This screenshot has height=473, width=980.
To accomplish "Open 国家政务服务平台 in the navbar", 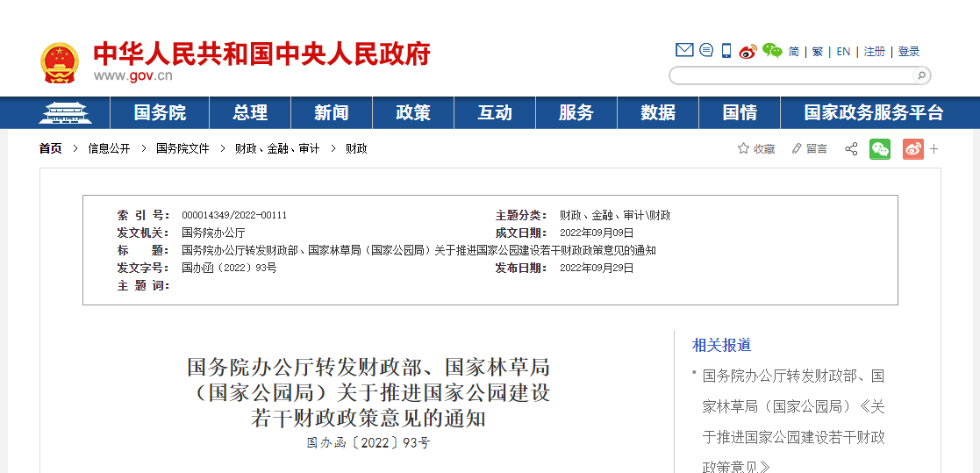I will pos(874,112).
